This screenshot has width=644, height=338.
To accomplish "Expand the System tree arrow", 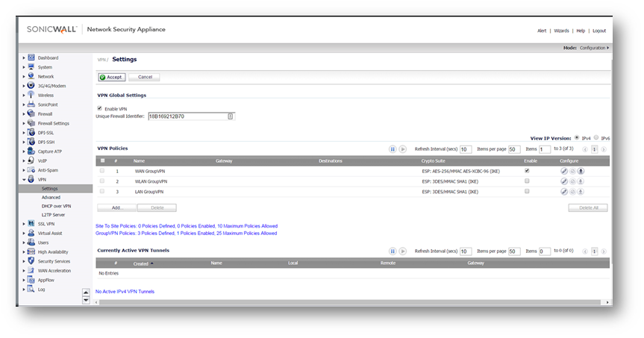I will (24, 67).
